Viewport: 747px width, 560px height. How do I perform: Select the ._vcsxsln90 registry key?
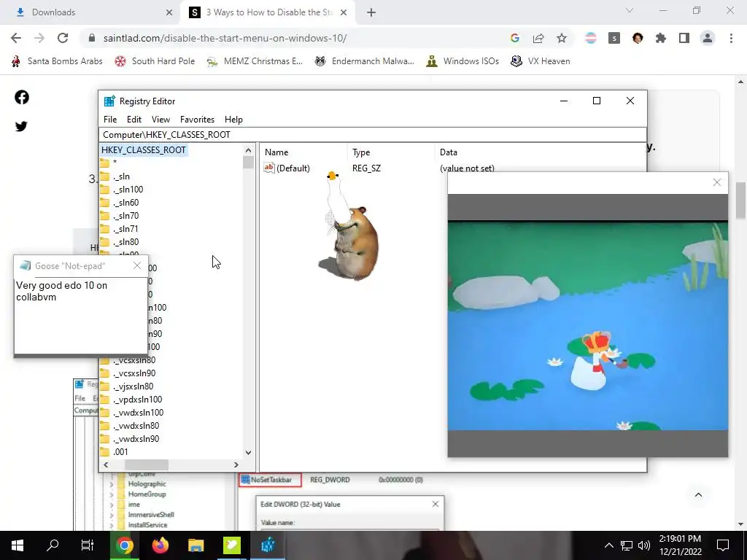tap(134, 373)
